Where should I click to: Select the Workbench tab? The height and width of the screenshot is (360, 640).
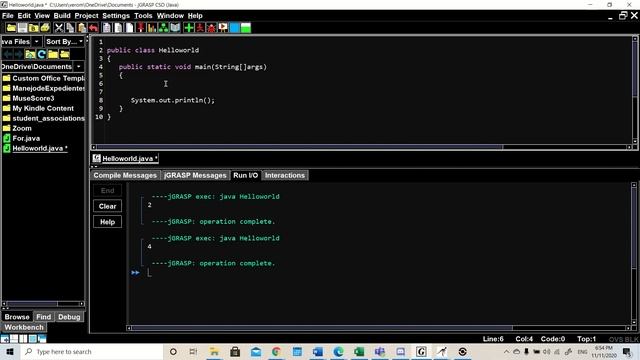coord(24,327)
